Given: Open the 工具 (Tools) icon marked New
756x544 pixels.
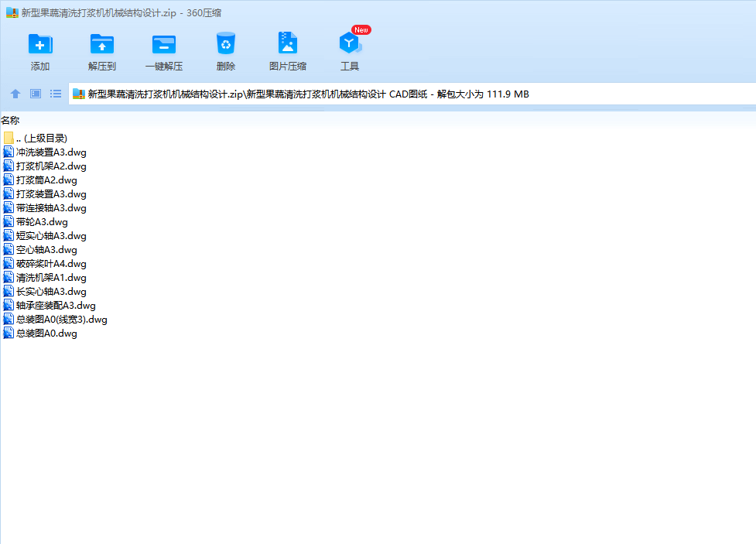Looking at the screenshot, I should 350,43.
